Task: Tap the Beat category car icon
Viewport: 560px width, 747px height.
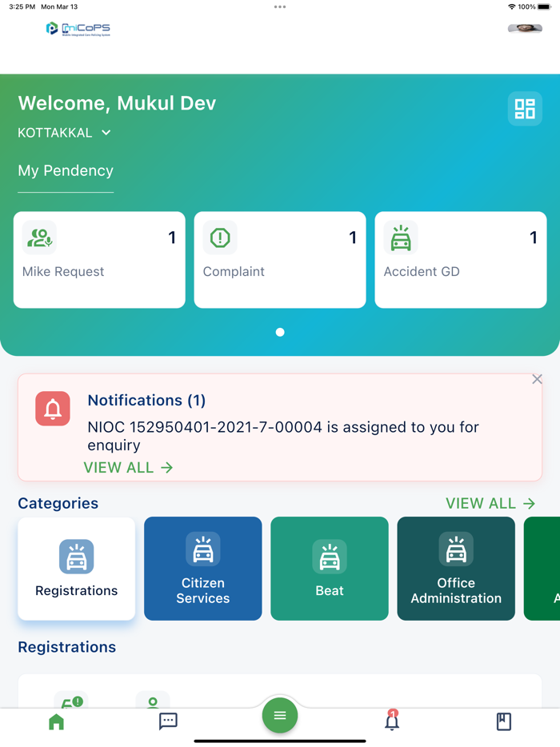Action: click(x=330, y=557)
